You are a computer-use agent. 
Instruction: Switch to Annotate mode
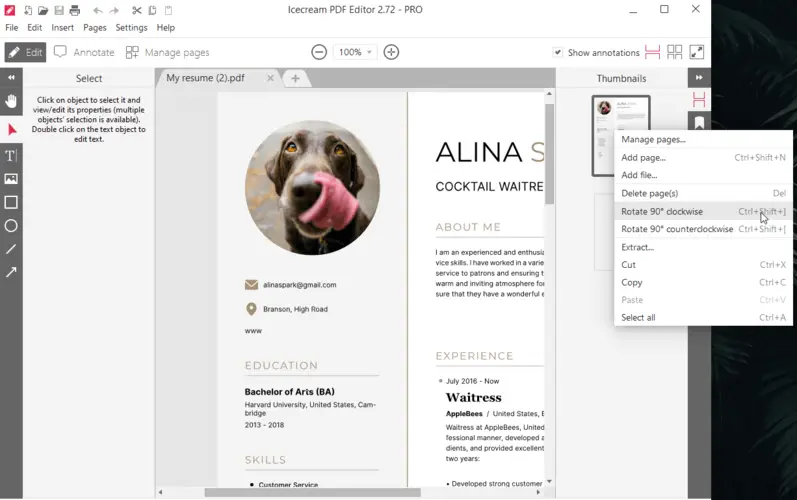tap(84, 52)
